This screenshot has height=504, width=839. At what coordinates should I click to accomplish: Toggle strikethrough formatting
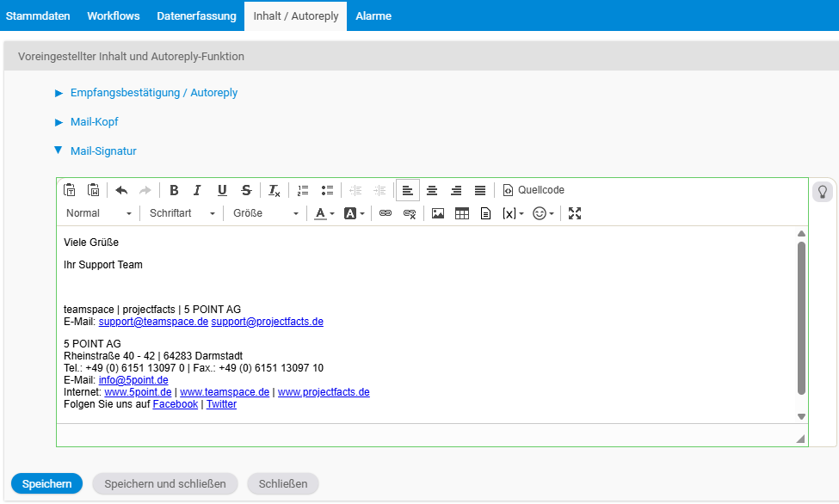246,190
